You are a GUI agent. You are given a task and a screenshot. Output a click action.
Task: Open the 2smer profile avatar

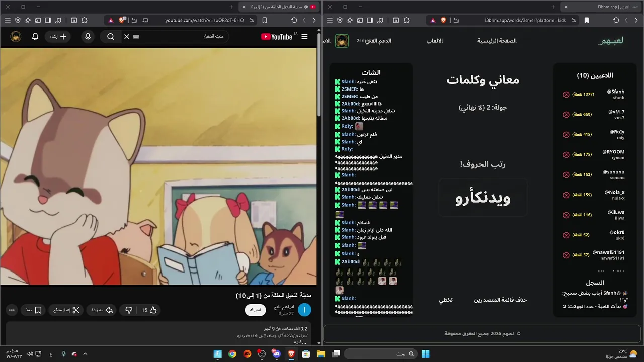(342, 41)
